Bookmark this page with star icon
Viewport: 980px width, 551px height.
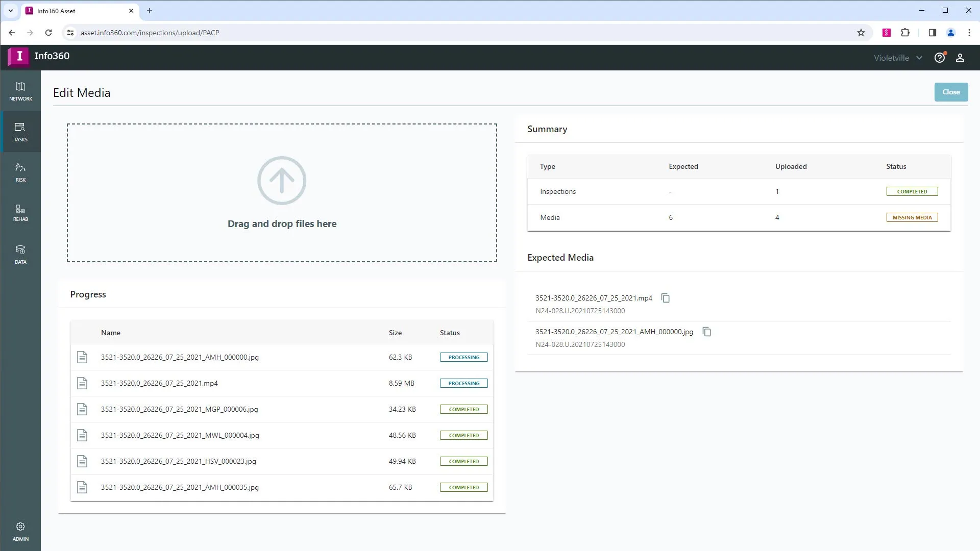(861, 33)
